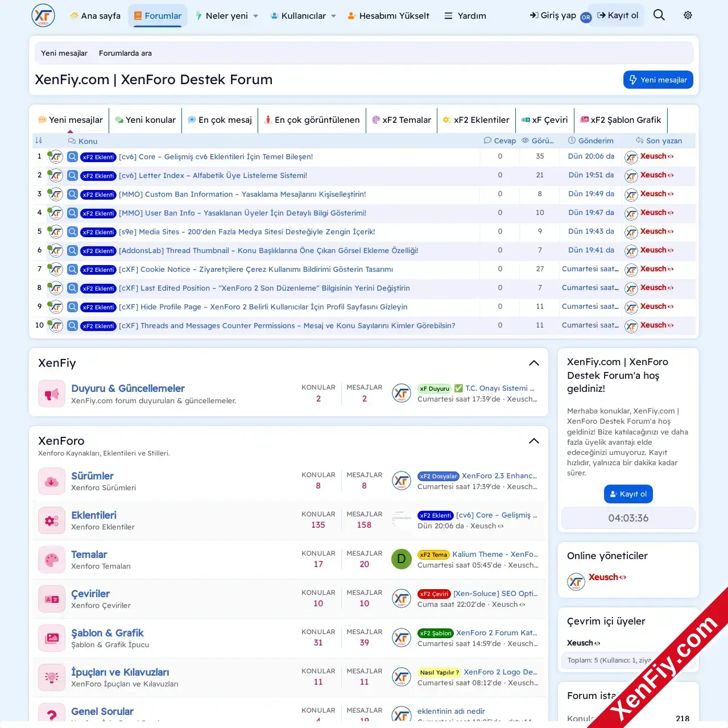Preview thread 'Thread Thumbnail' magnifier icon
Viewport: 728px width, 728px height.
click(72, 250)
